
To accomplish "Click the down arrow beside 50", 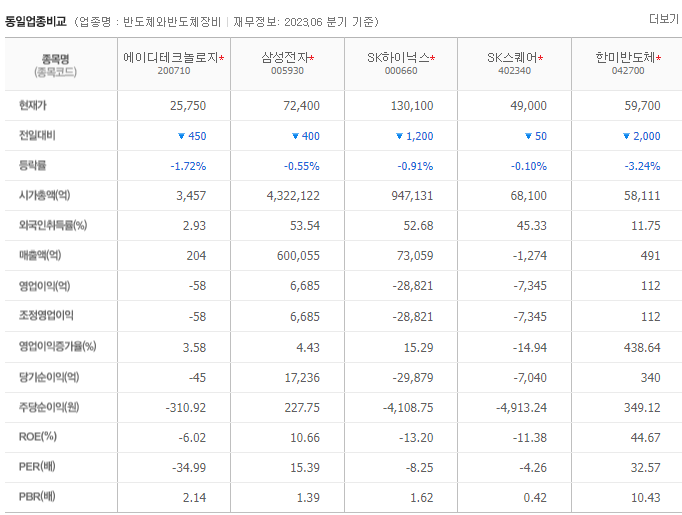I will tap(528, 136).
